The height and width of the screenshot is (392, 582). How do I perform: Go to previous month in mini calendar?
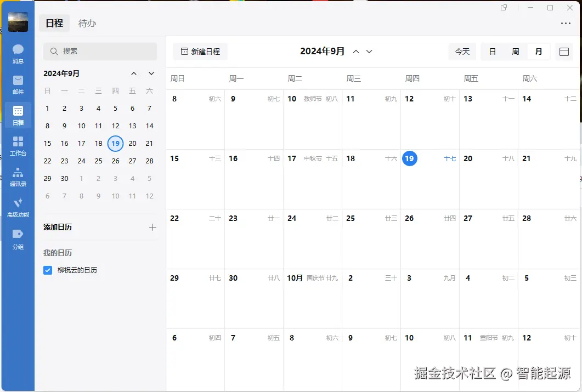click(x=134, y=73)
